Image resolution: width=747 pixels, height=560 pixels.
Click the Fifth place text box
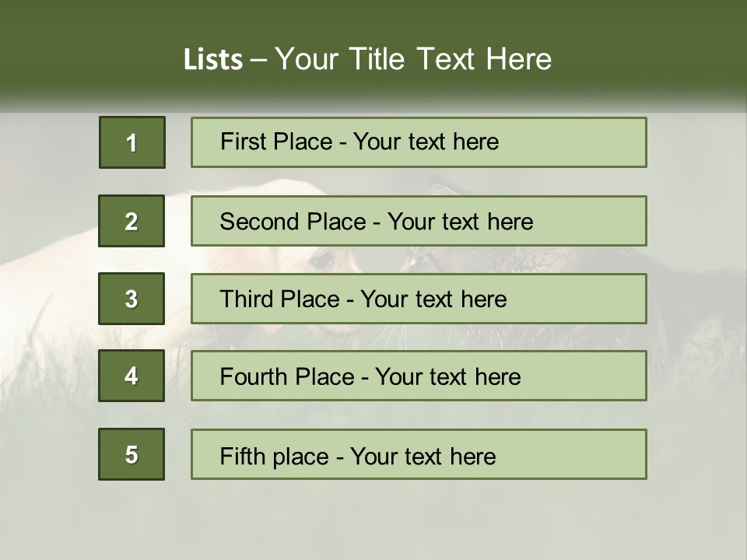(419, 455)
